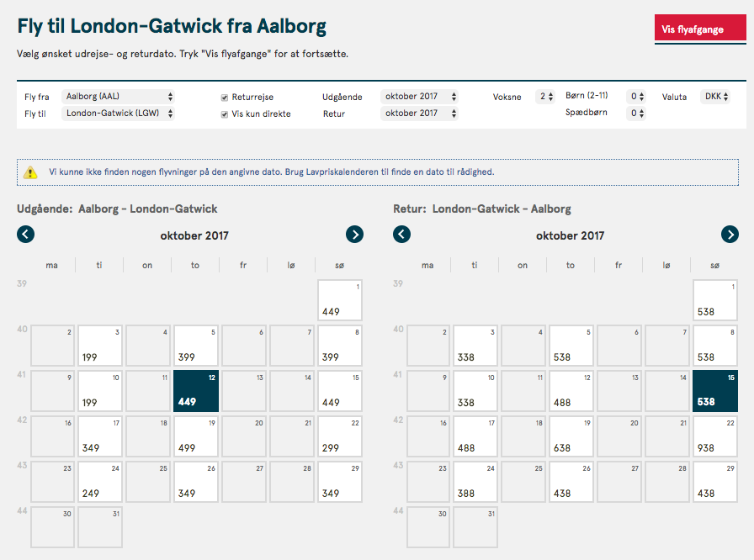
Task: Click the yellow warning triangle icon
Action: coord(30,172)
